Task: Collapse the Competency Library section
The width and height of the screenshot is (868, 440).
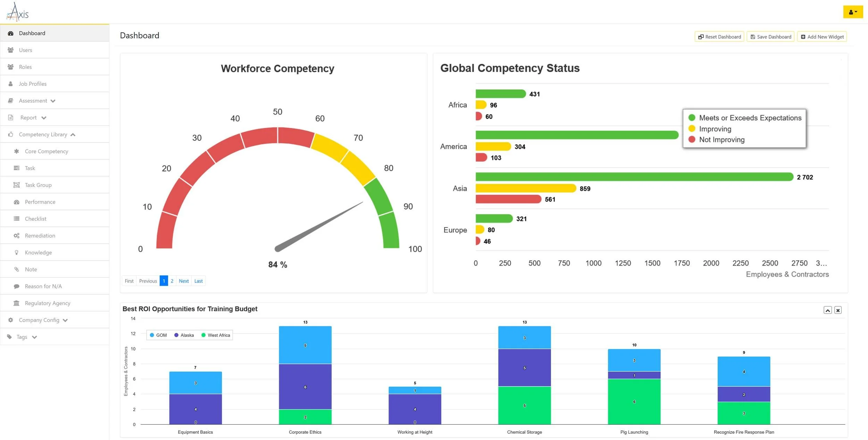Action: point(73,135)
